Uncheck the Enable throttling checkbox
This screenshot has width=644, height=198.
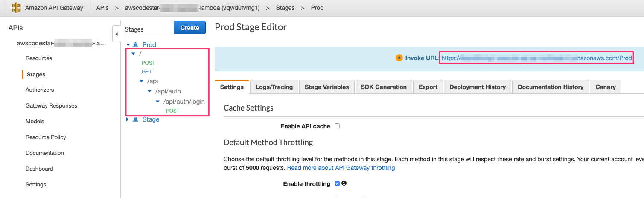pos(337,183)
